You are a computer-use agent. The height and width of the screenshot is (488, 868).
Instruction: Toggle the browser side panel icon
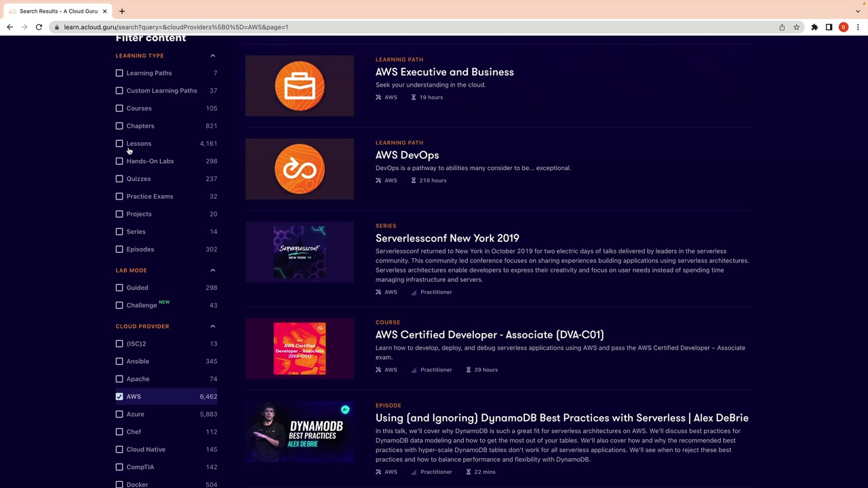tap(829, 27)
